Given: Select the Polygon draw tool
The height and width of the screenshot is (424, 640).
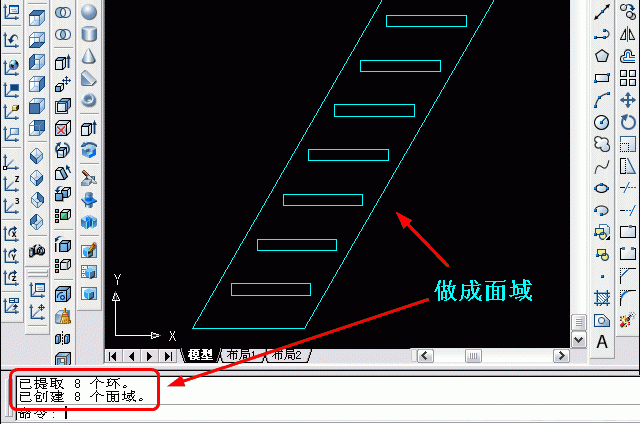Looking at the screenshot, I should (602, 56).
